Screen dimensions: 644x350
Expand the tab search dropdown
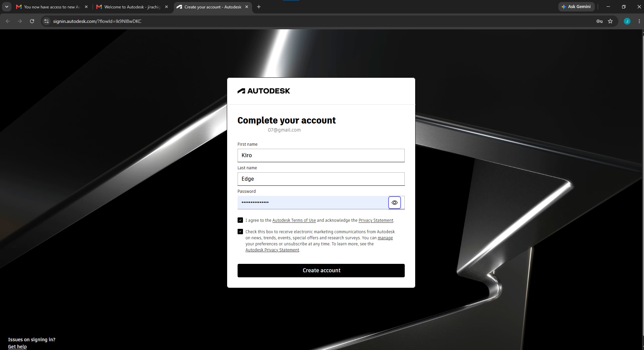[6, 7]
